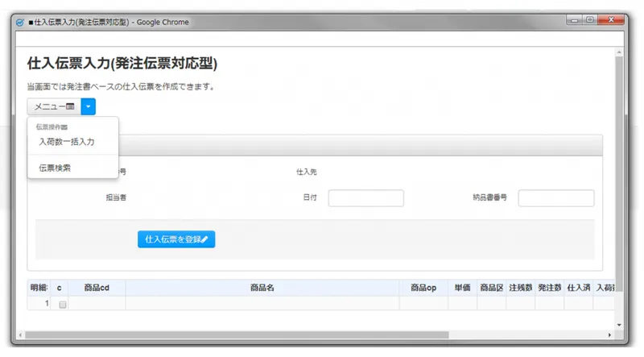
Task: Click the 商品op column header
Action: pyautogui.click(x=423, y=288)
